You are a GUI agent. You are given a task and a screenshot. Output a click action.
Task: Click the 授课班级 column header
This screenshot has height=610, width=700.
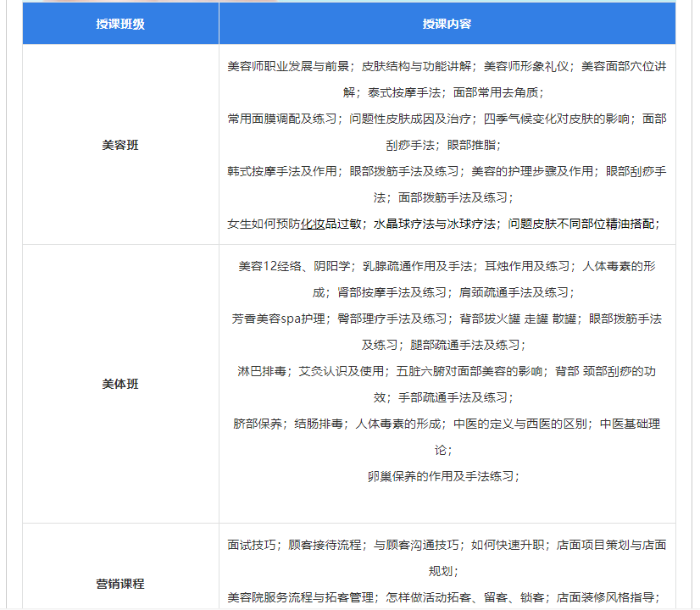(120, 24)
